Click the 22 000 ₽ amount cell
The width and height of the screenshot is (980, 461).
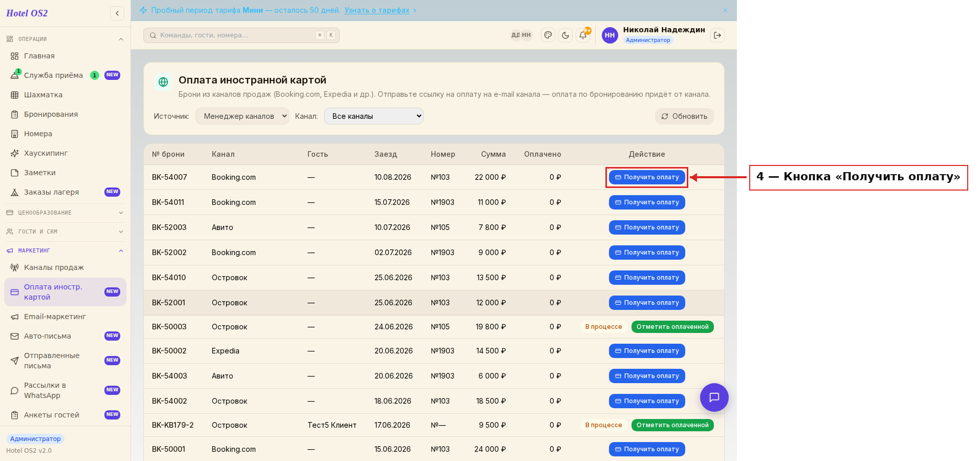tap(490, 177)
